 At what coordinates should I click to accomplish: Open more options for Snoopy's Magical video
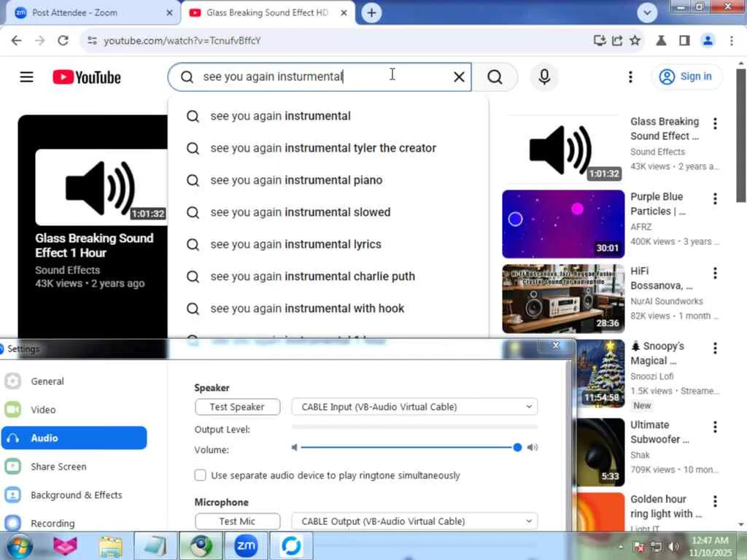point(715,348)
